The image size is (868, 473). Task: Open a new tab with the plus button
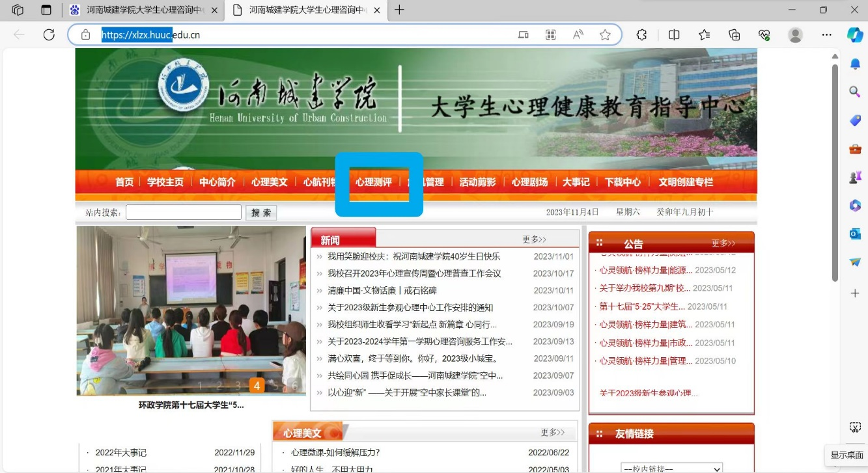click(x=400, y=10)
